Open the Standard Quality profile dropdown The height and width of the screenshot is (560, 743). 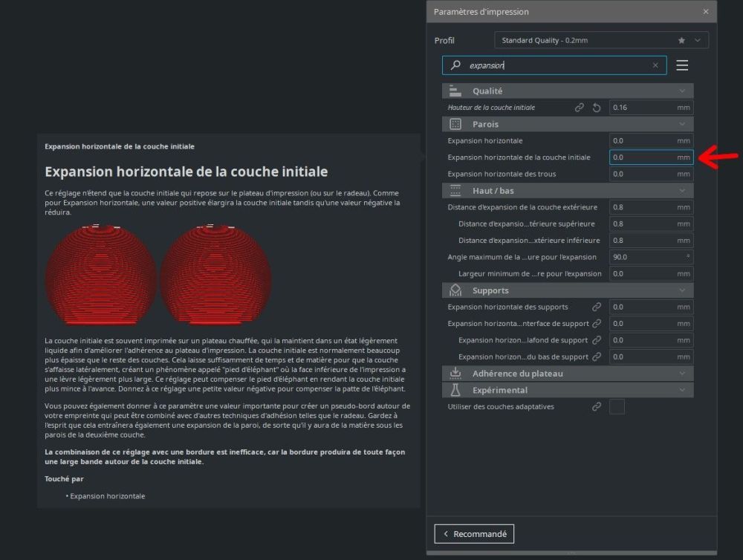(x=601, y=40)
